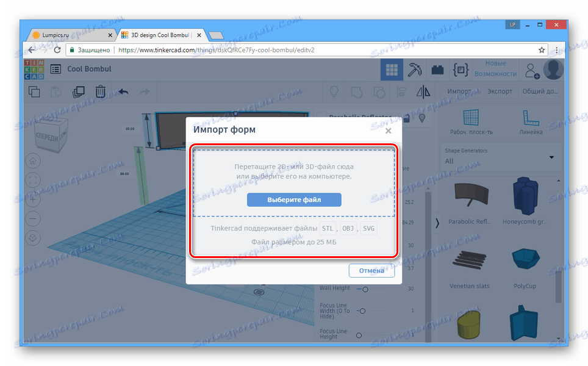
Task: Toggle the shape inspector lightbulb visibility
Action: (422, 118)
